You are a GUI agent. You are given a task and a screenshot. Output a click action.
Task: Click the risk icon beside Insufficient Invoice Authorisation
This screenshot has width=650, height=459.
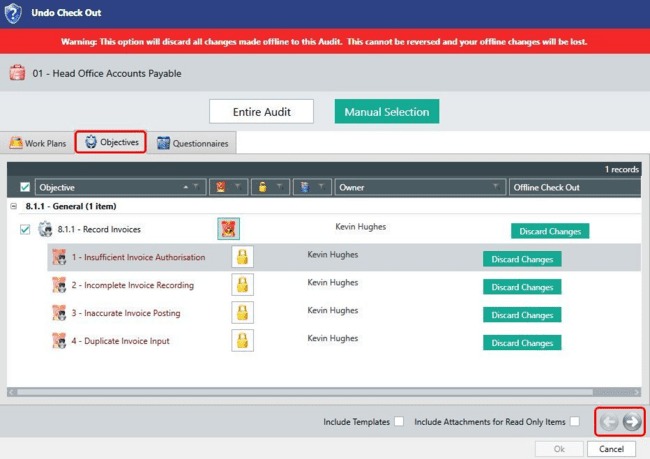59,257
